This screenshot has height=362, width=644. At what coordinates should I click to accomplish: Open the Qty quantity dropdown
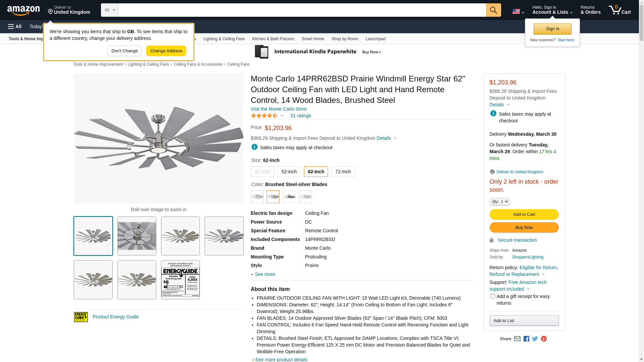tap(500, 201)
